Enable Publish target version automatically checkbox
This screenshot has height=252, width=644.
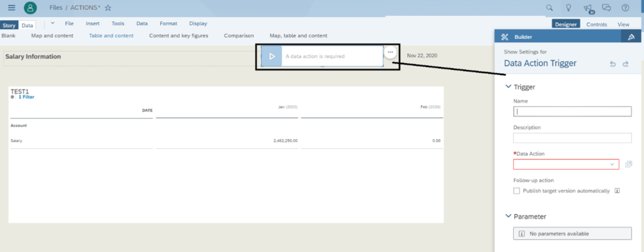[x=517, y=191]
